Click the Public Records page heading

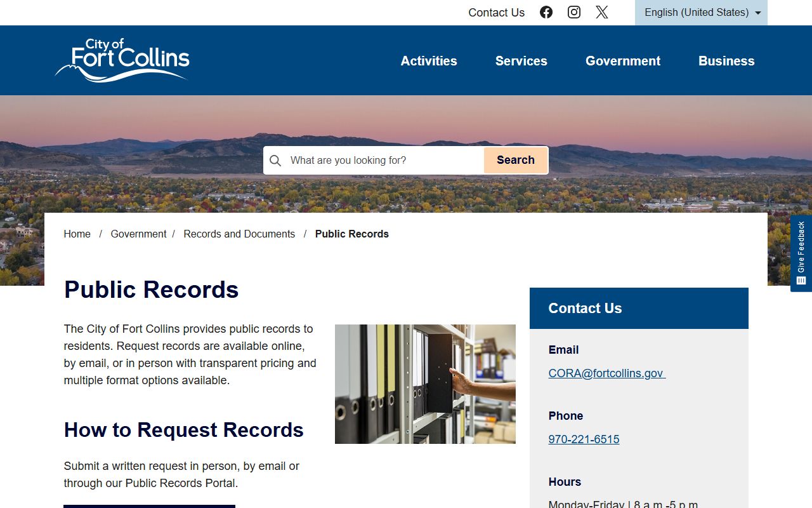click(x=151, y=290)
